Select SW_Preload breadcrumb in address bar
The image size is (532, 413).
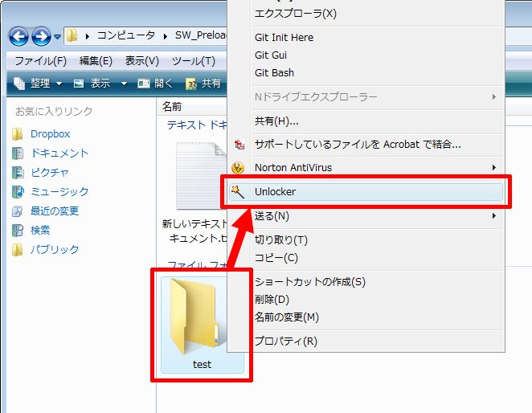(200, 35)
